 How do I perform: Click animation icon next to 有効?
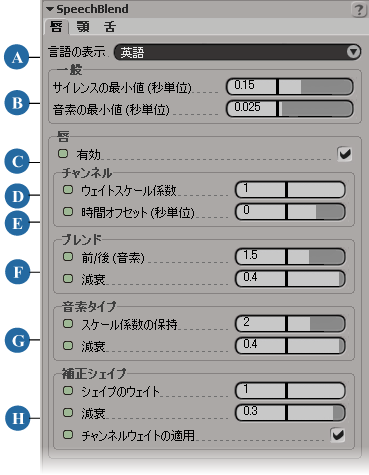pyautogui.click(x=63, y=154)
